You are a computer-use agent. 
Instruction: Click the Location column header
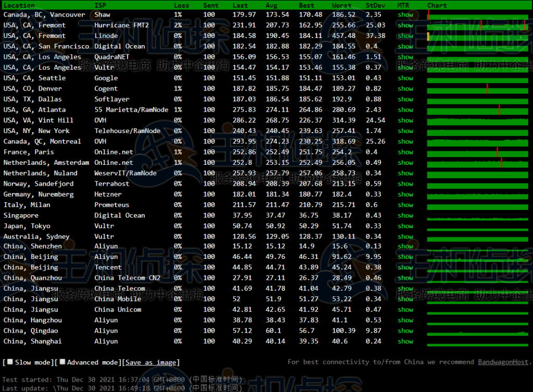point(19,5)
